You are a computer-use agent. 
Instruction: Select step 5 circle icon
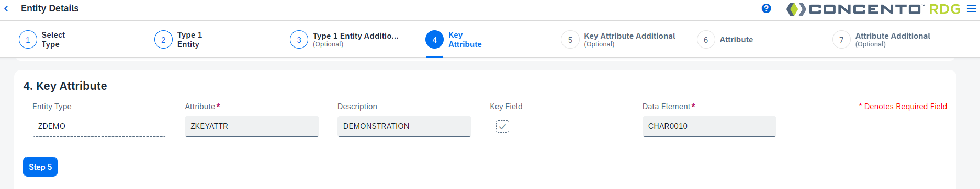click(570, 40)
